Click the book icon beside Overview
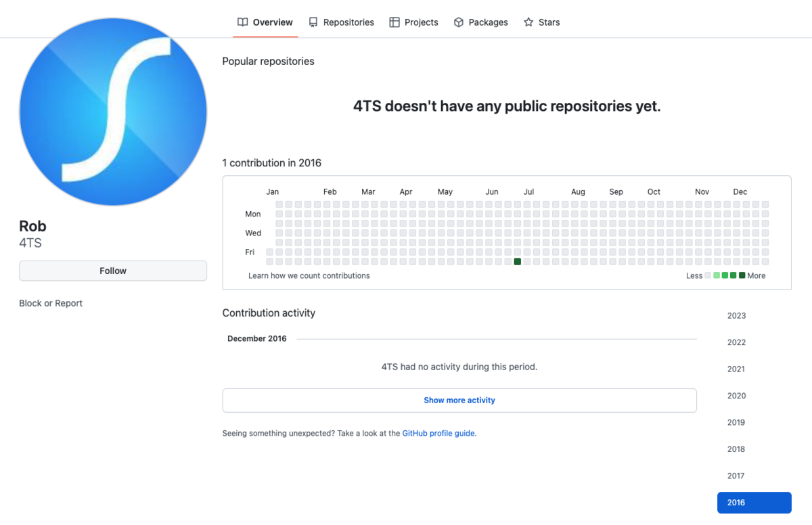 (242, 22)
